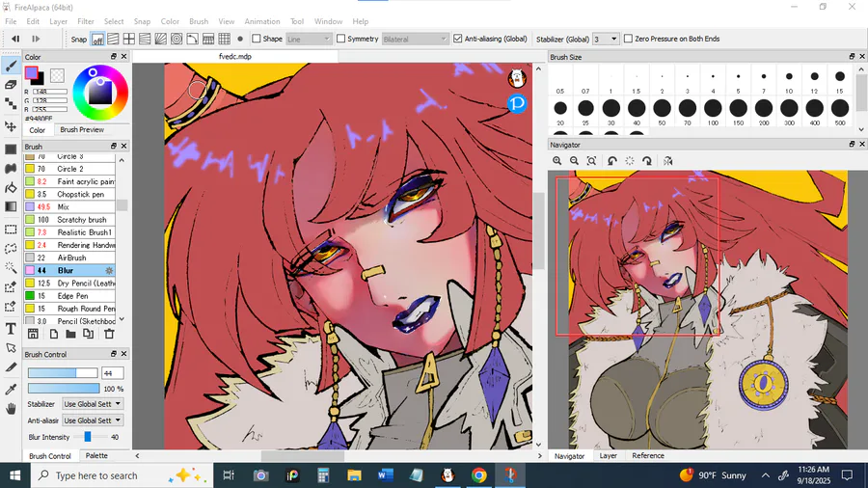The width and height of the screenshot is (868, 488).
Task: Select the Text tool
Action: point(11,329)
